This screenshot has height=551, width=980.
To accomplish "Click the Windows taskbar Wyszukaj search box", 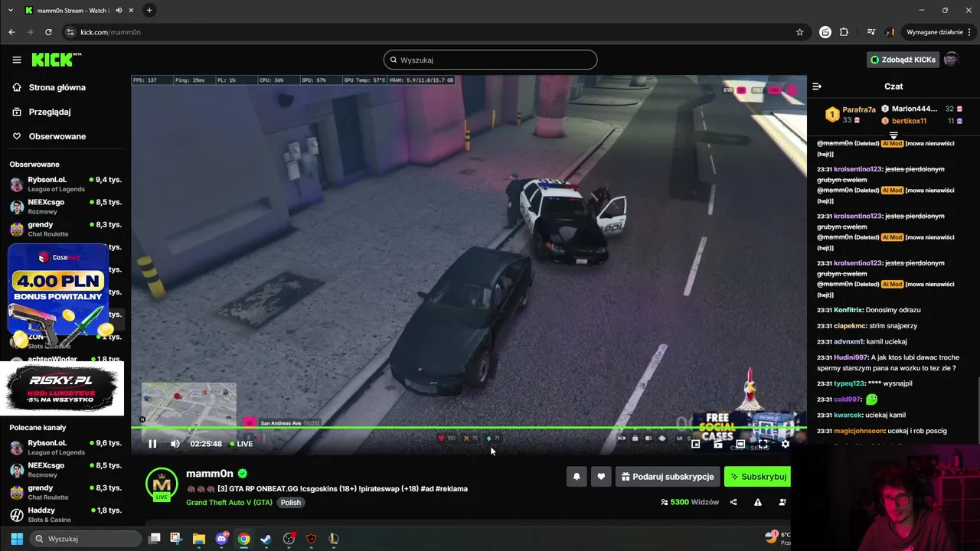I will (87, 539).
